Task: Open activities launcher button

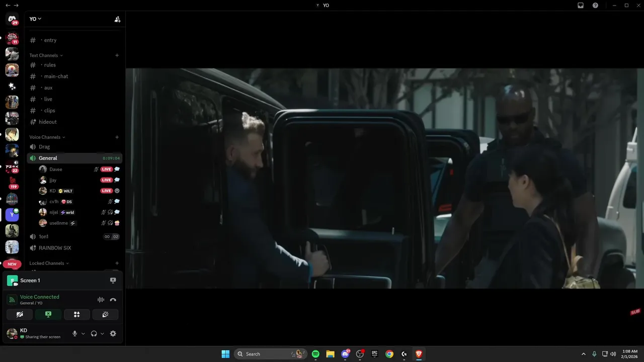Action: coord(77,314)
